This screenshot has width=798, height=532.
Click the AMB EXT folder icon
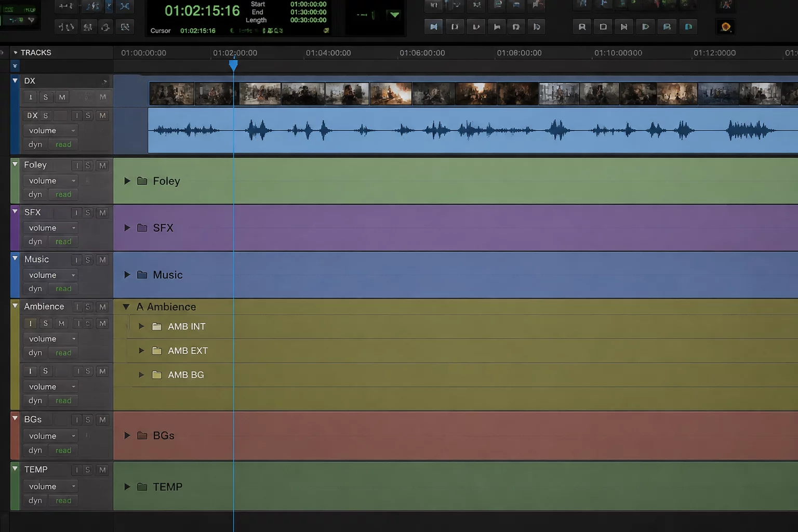click(156, 351)
